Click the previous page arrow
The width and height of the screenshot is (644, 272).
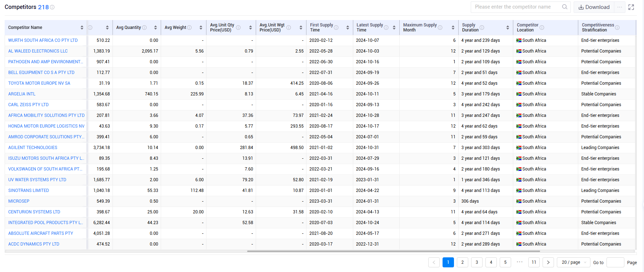[434, 262]
